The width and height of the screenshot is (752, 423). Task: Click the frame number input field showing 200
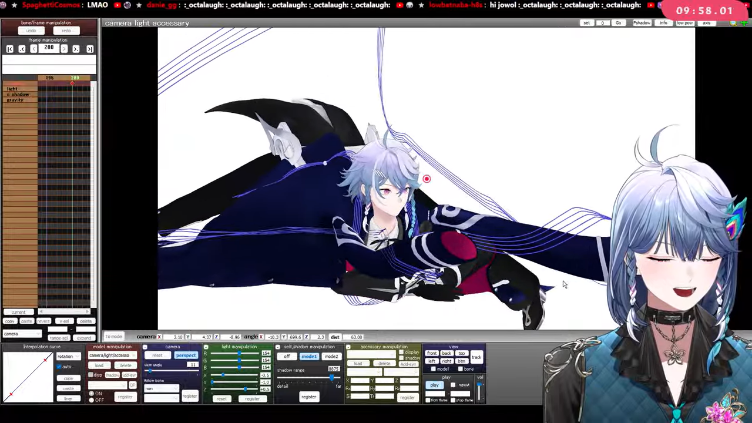(x=49, y=48)
